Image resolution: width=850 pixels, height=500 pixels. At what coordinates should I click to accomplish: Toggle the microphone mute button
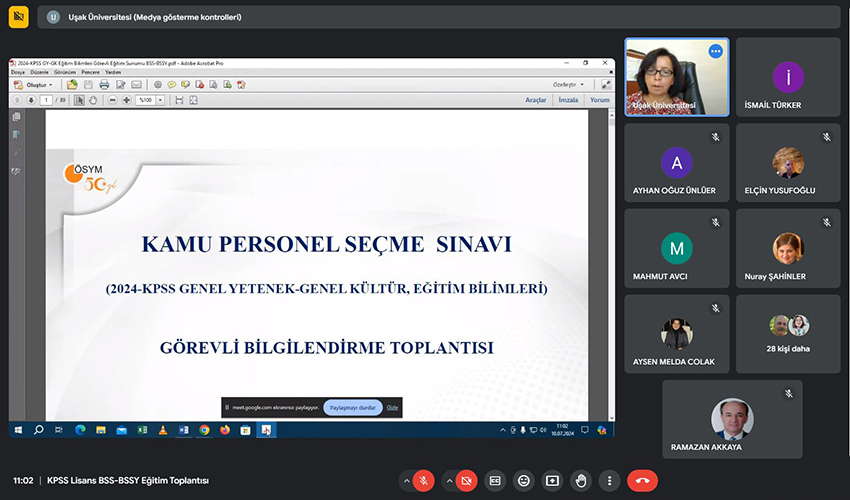[x=423, y=481]
